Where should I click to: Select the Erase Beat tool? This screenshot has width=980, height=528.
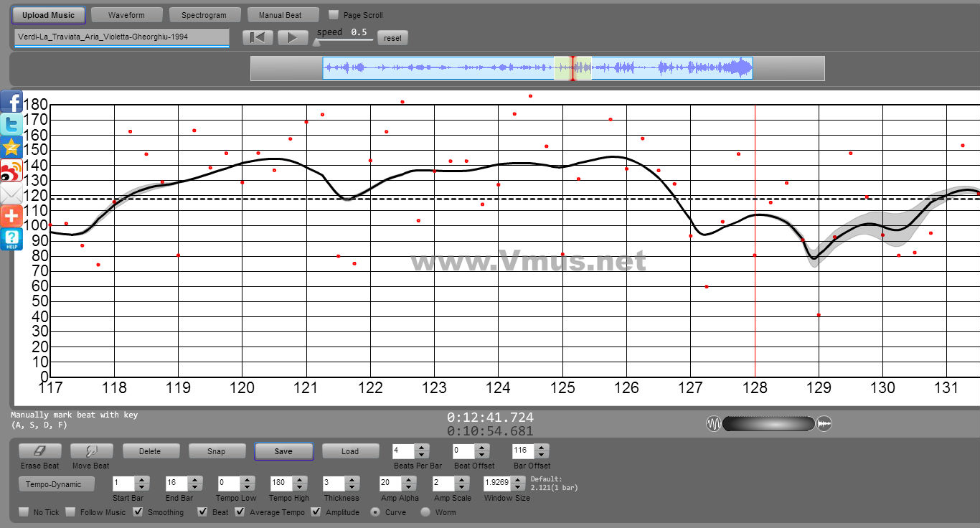(39, 451)
